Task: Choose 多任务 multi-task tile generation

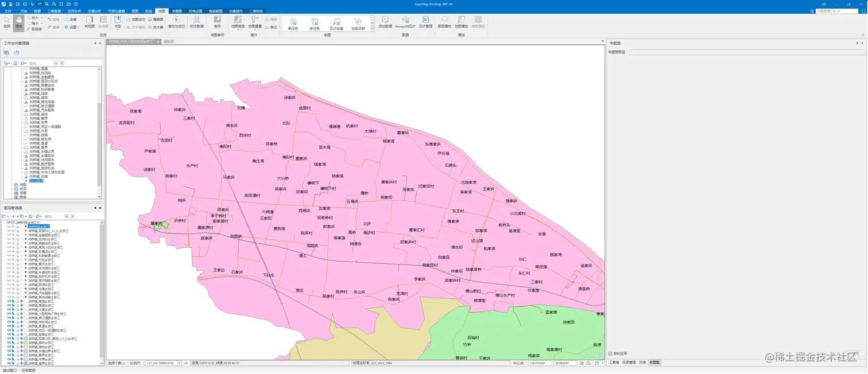Action: point(315,24)
